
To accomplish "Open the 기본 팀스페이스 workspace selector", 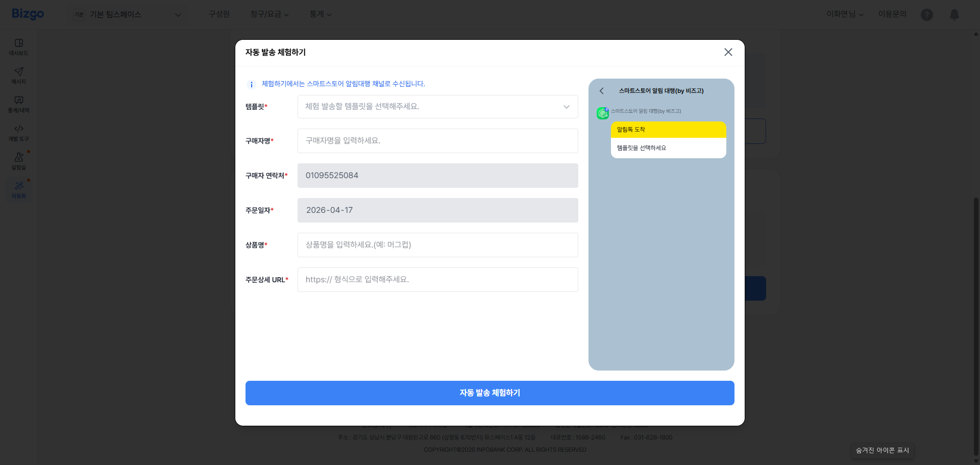I will point(129,14).
